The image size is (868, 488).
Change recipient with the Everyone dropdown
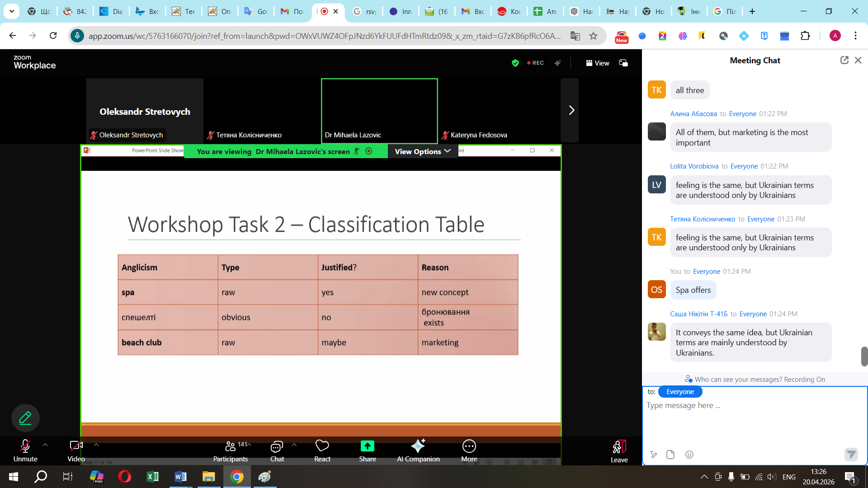679,392
